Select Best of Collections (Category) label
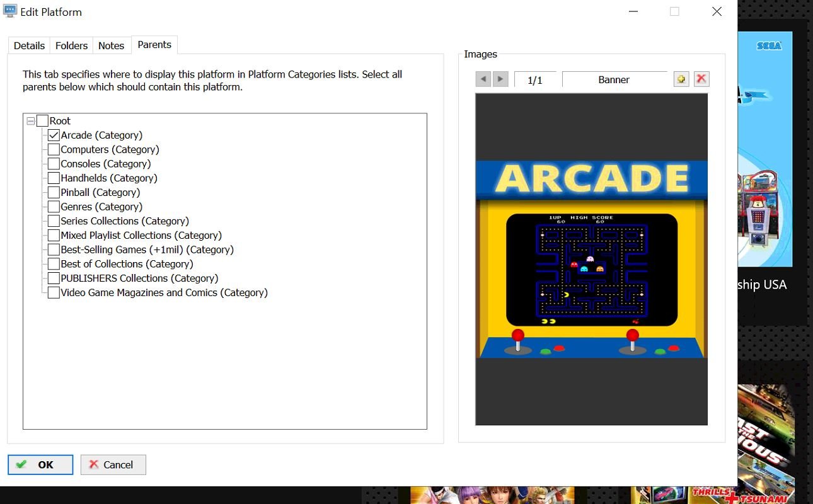Image resolution: width=813 pixels, height=504 pixels. [x=127, y=264]
